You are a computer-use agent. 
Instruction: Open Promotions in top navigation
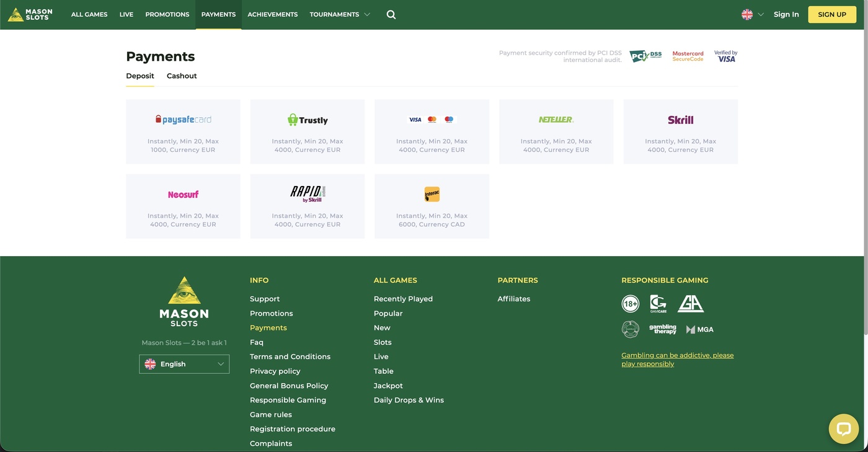pyautogui.click(x=167, y=14)
